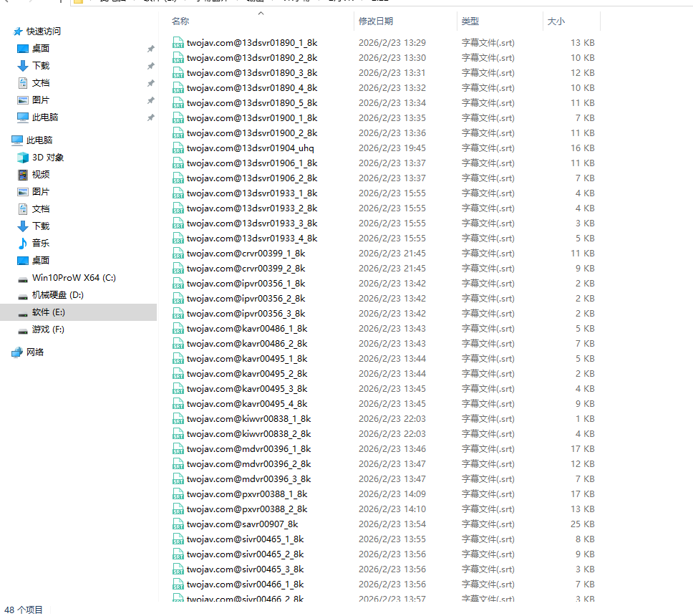Image resolution: width=693 pixels, height=616 pixels.
Task: Click the 游戏 (F:) drive icon
Action: (x=23, y=331)
